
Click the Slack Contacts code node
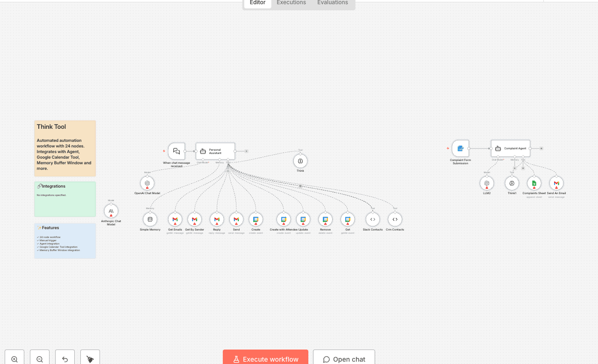coord(373,219)
